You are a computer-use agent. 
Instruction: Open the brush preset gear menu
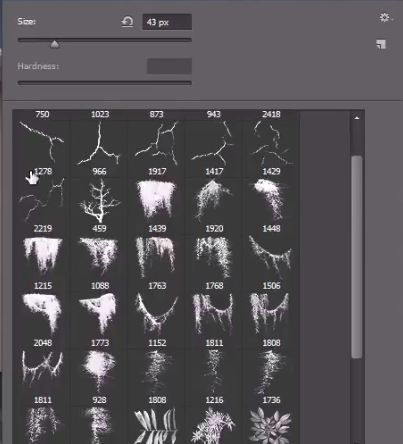pos(385,18)
